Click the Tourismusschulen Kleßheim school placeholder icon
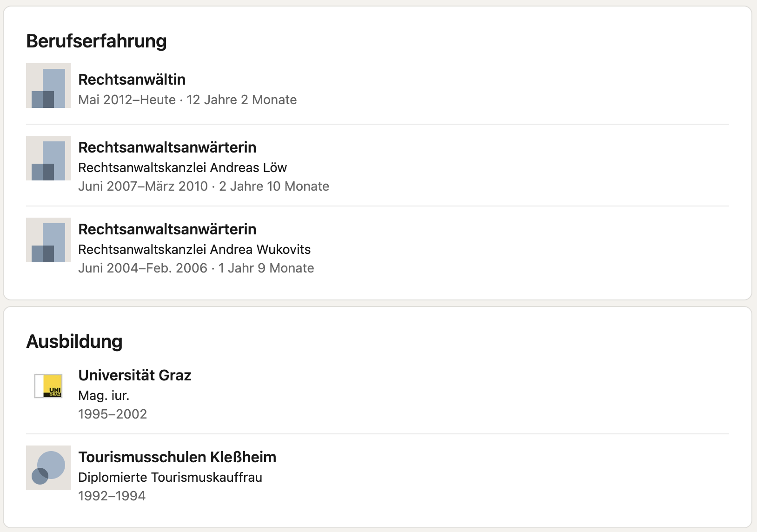The height and width of the screenshot is (532, 757). click(48, 468)
